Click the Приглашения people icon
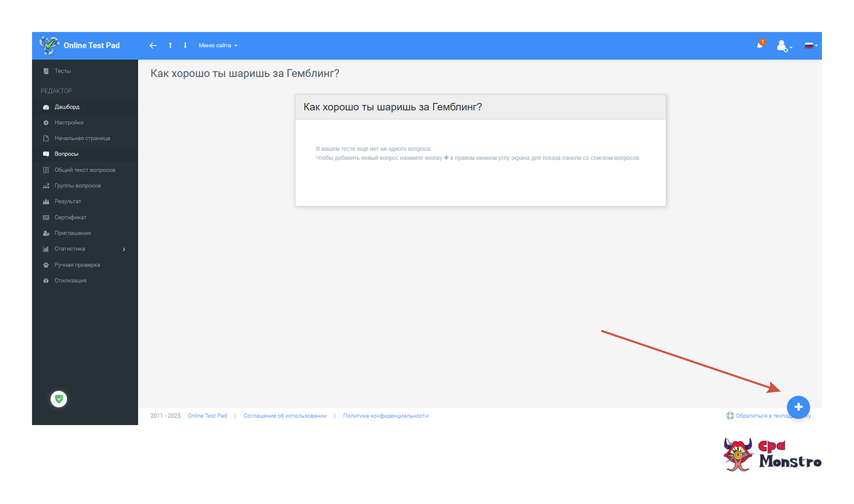854x504 pixels. pyautogui.click(x=46, y=233)
